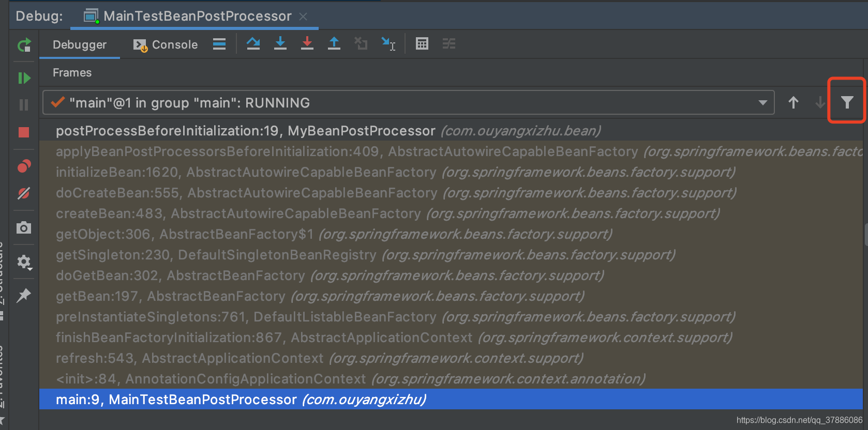
Task: Select finishBeanFactoryInitialization:867 frame
Action: tap(451, 337)
